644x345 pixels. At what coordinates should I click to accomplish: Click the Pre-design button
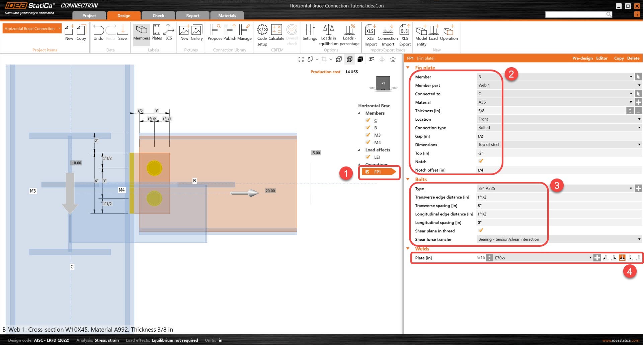[582, 58]
